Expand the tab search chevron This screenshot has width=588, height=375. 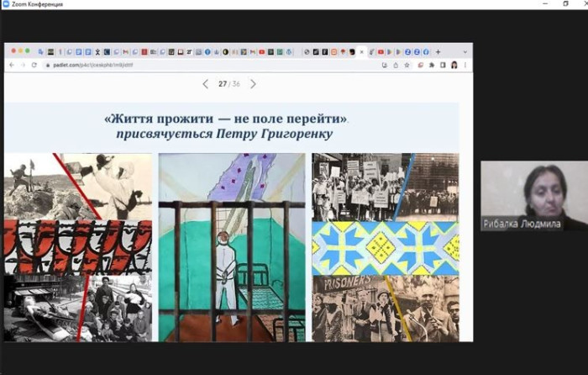click(465, 51)
